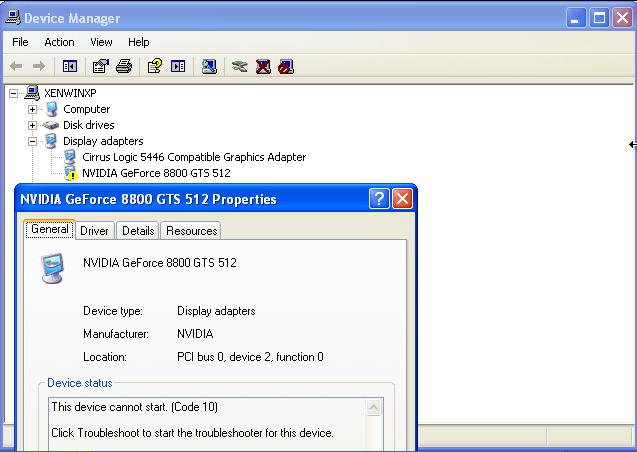Select Cirrus Logic 5446 Compatible Graphics Adapter
Image resolution: width=637 pixels, height=452 pixels.
tap(194, 157)
